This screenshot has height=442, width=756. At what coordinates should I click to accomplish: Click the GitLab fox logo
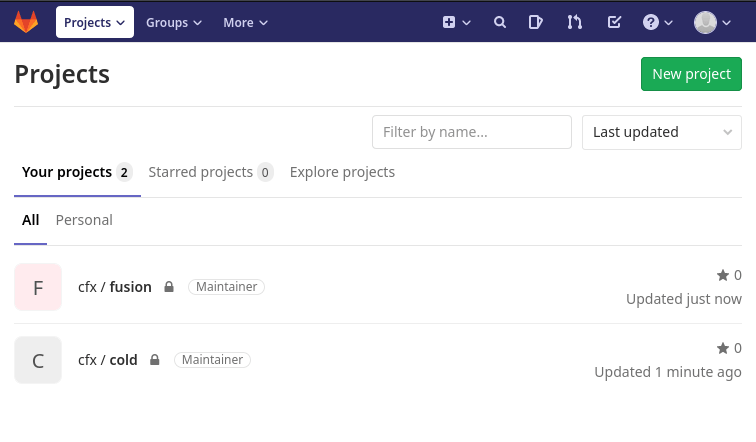(x=26, y=22)
